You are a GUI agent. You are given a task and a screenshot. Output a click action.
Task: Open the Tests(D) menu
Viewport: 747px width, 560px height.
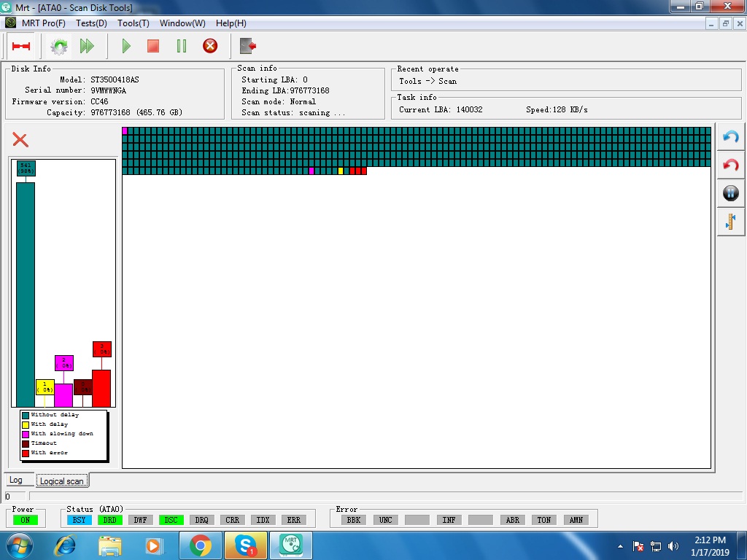click(91, 23)
